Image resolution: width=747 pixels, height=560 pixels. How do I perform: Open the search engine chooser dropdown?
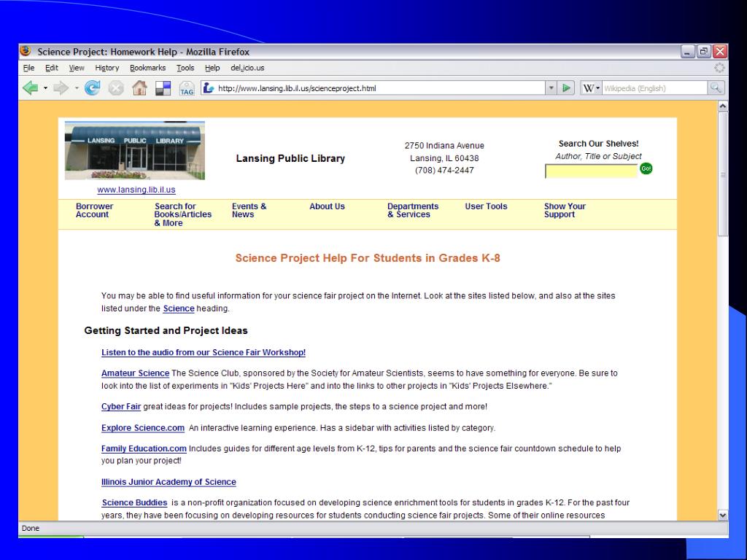[598, 88]
